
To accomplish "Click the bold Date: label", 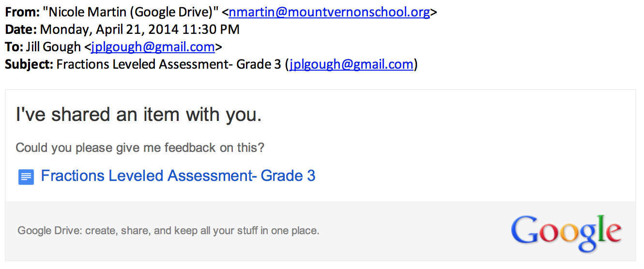I will [x=21, y=30].
